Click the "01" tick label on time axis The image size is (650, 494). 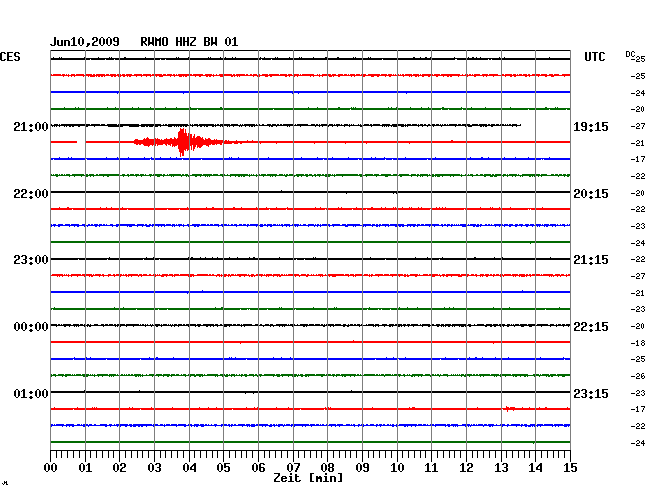(x=85, y=468)
